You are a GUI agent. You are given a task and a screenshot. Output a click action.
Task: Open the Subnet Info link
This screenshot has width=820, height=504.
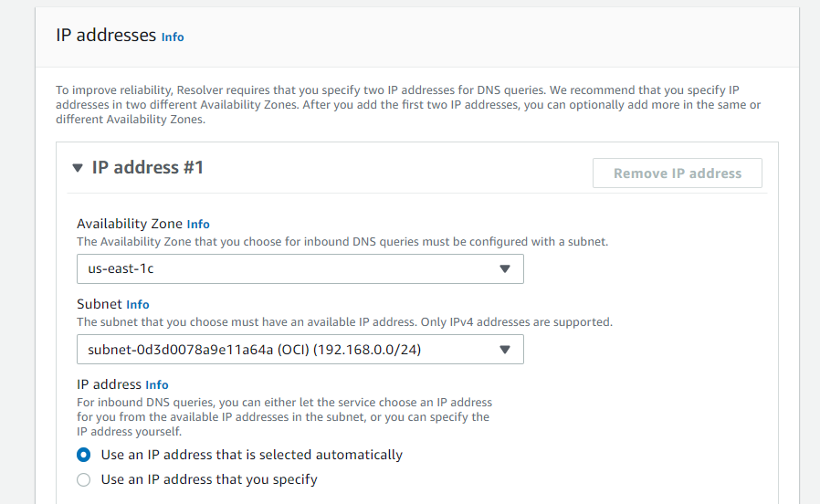coord(138,304)
